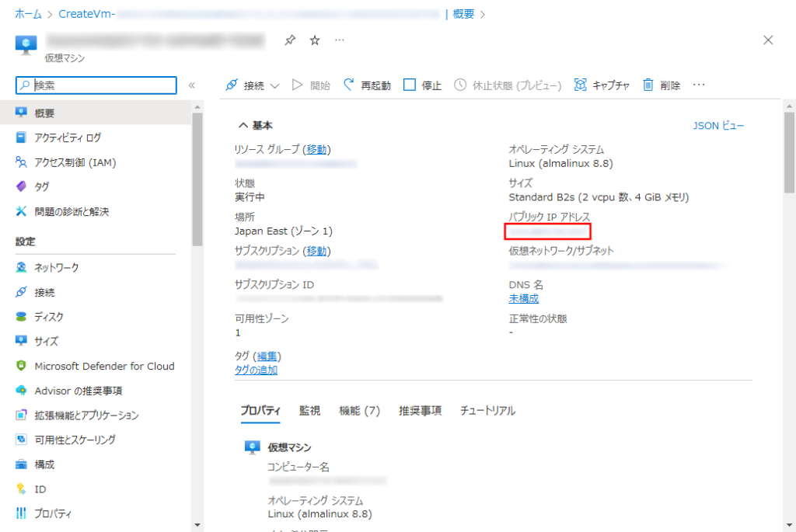The width and height of the screenshot is (796, 532).
Task: Click the Advisor の推奨事項 icon
Action: click(x=21, y=391)
